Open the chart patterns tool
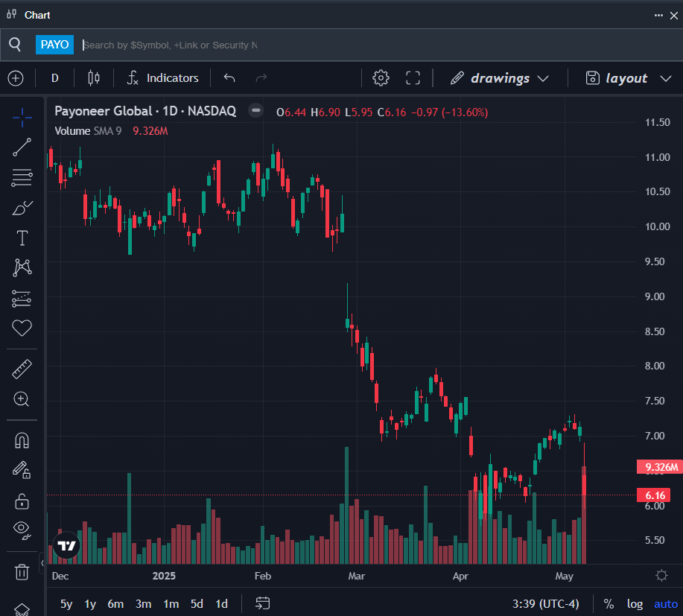The image size is (683, 616). [x=22, y=268]
